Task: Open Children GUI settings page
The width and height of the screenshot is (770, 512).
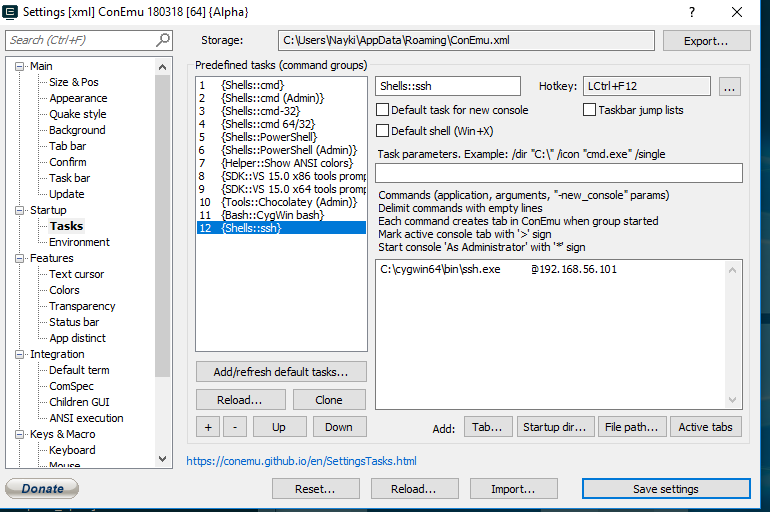Action: coord(79,402)
